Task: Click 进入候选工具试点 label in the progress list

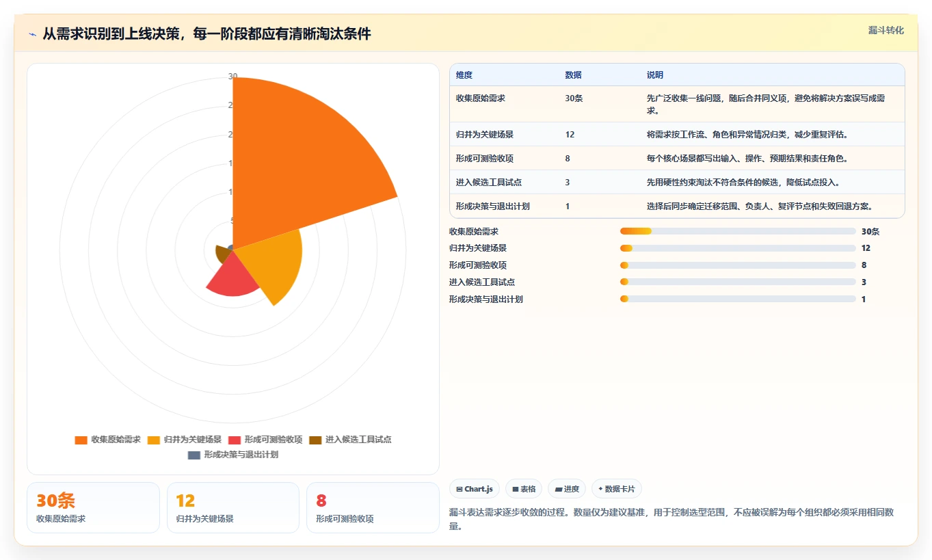Action: click(x=482, y=282)
